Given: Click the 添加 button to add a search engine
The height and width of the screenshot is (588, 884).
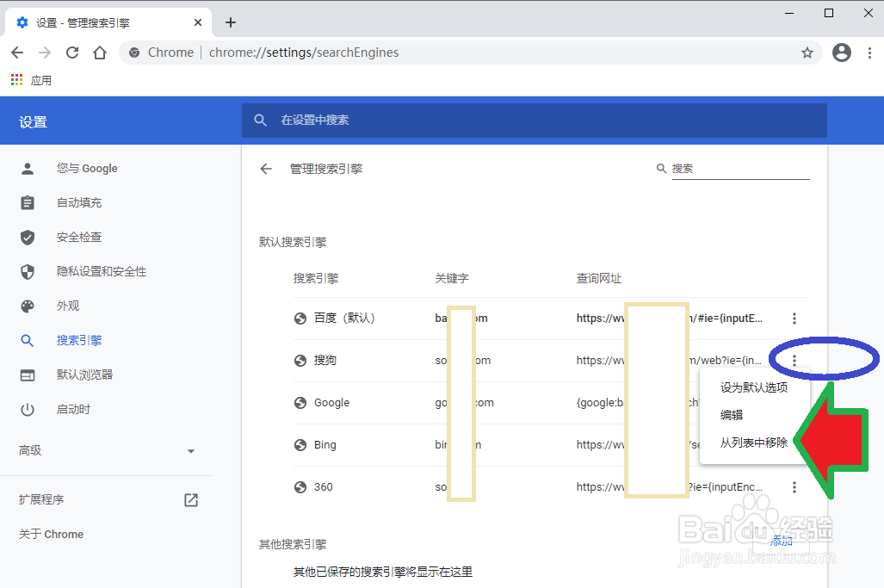Looking at the screenshot, I should click(782, 542).
